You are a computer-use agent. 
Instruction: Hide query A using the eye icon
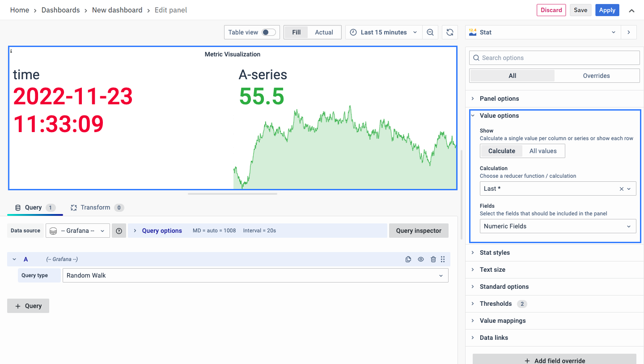click(421, 259)
